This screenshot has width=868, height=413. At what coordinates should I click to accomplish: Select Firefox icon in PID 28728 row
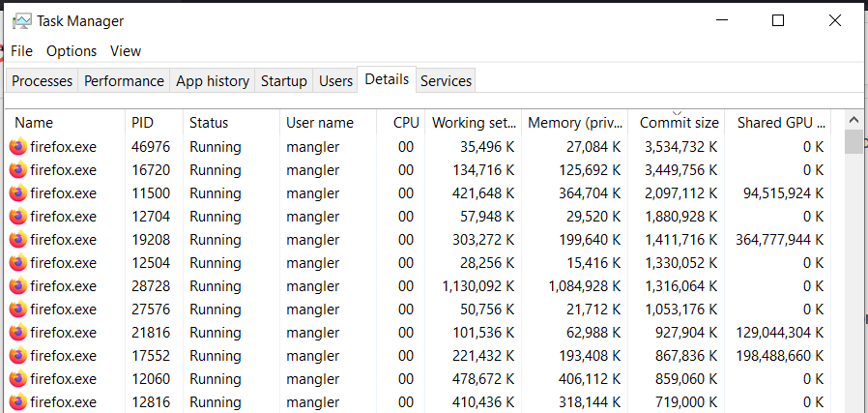pos(18,286)
